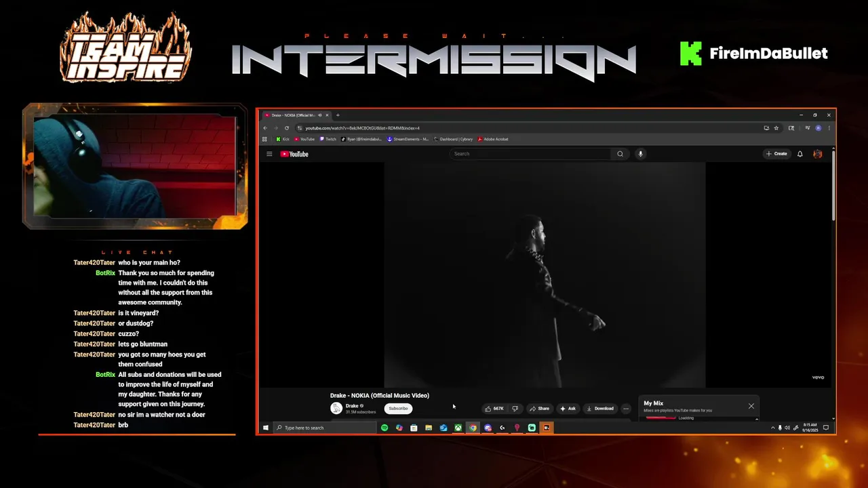Download the video

[x=600, y=409]
